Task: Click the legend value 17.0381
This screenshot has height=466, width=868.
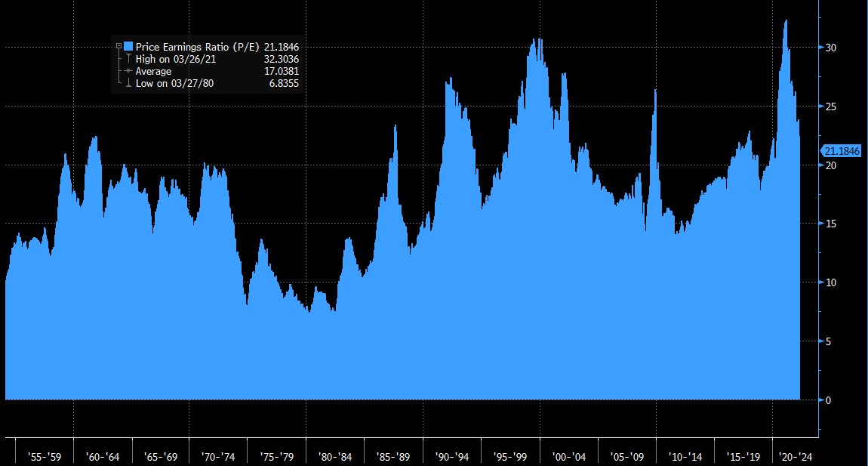Action: (x=282, y=72)
